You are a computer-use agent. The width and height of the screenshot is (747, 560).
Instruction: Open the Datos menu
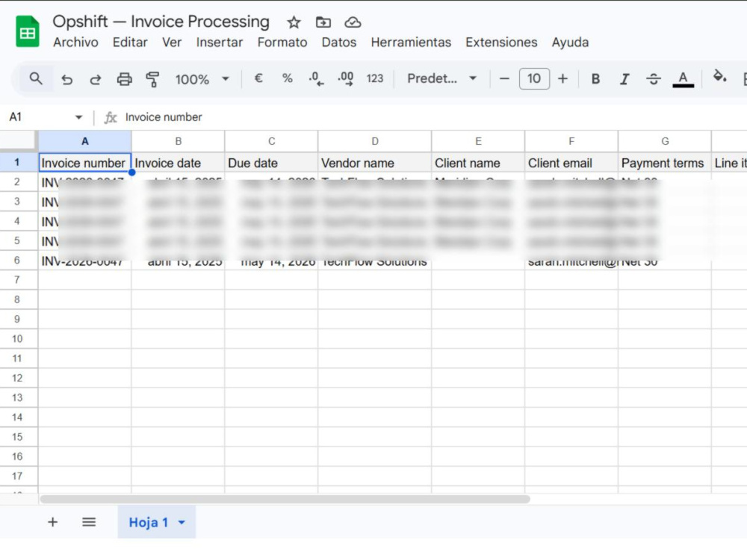338,43
